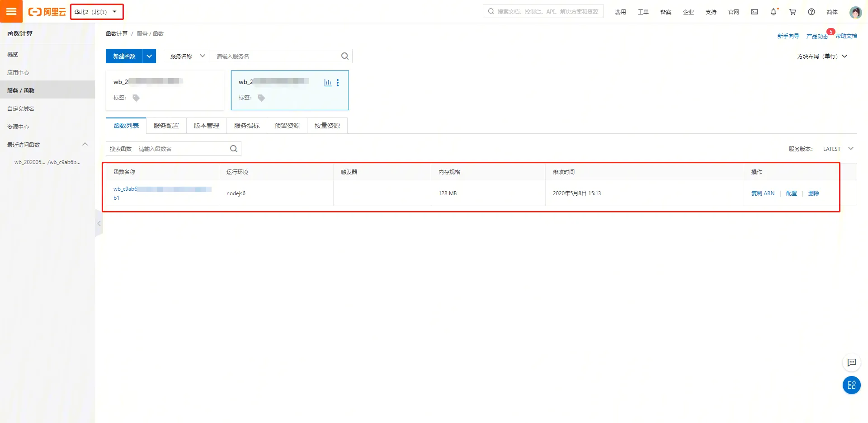Collapse the 最近访问函数 sidebar section
Screen dimensions: 868x423
85,145
